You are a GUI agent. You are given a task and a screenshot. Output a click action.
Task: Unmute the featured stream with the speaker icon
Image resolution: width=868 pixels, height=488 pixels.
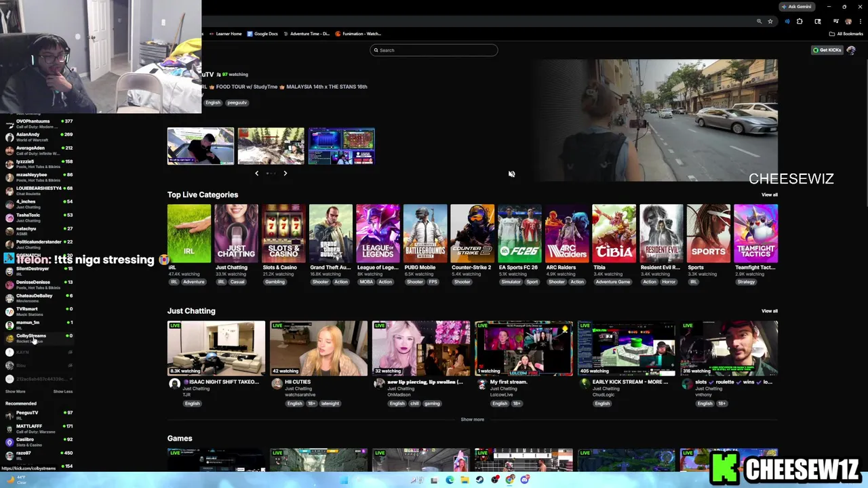pos(511,174)
